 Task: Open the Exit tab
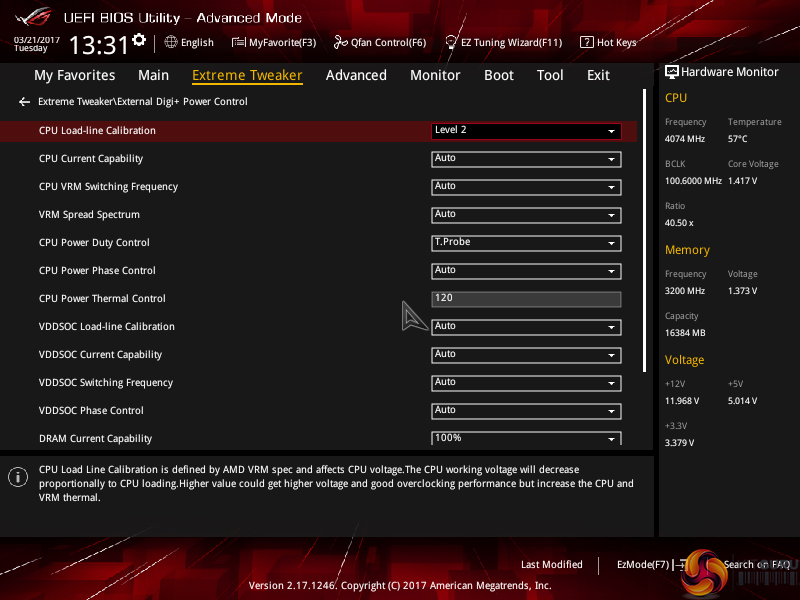point(598,76)
